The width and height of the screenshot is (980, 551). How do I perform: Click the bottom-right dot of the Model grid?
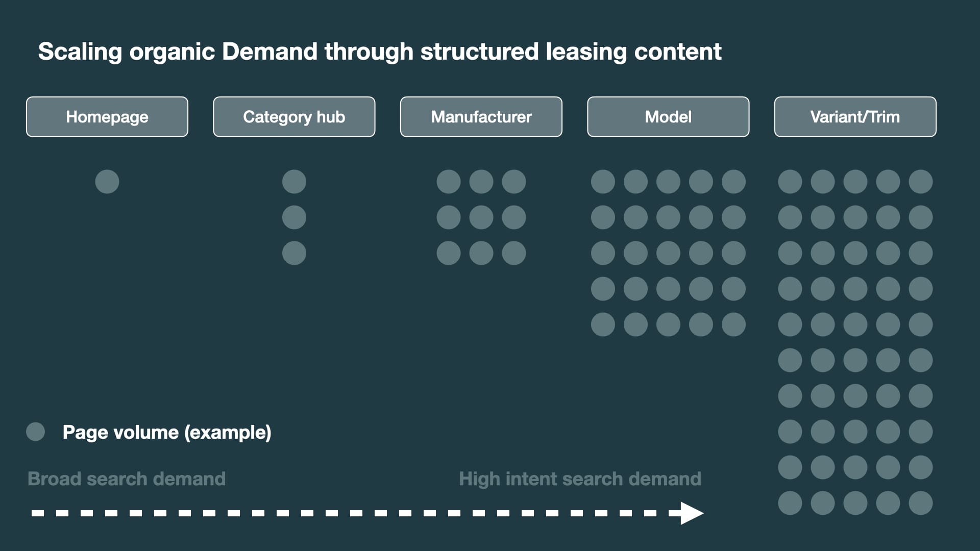733,324
